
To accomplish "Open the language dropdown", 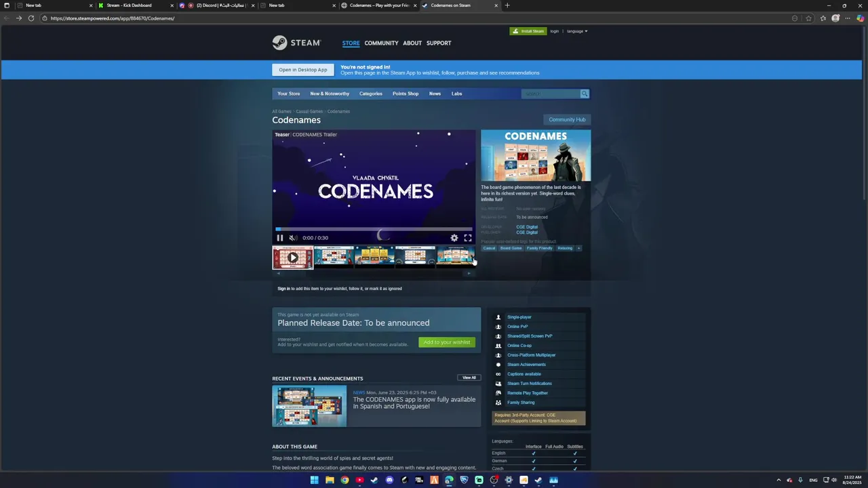I will [577, 31].
